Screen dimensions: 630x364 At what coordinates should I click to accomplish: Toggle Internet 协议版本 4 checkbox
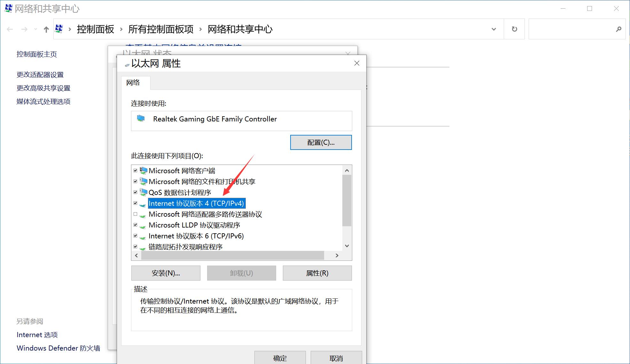[x=135, y=203]
